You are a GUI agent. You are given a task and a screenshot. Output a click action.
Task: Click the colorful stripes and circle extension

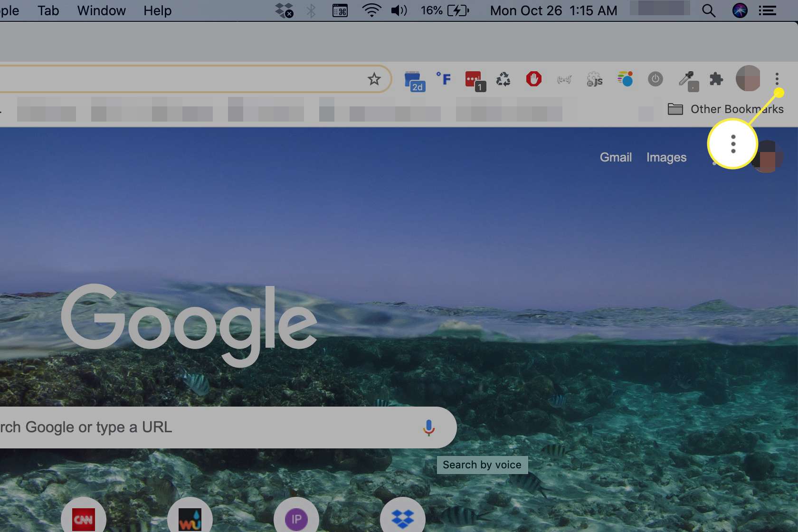(625, 79)
